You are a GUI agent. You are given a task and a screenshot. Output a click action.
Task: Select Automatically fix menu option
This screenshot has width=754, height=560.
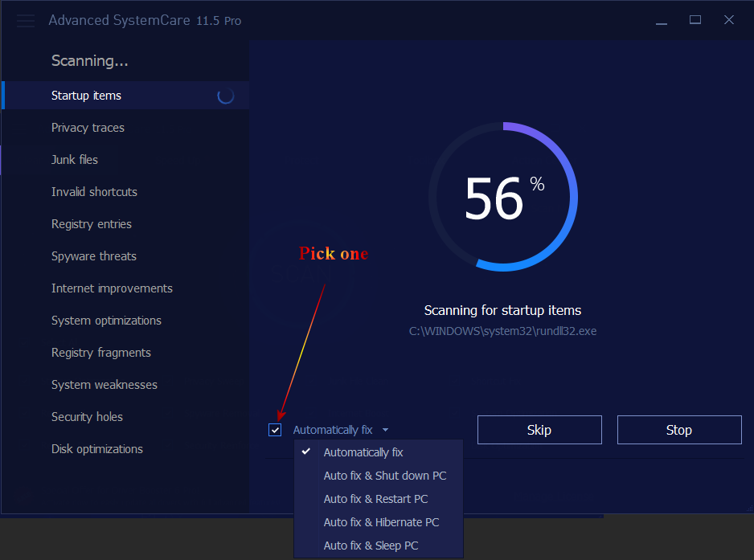(379, 452)
